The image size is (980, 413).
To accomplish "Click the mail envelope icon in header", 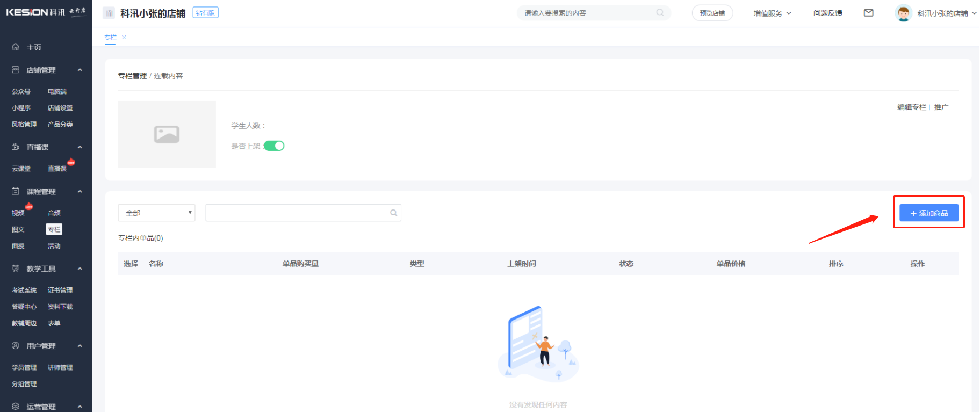I will 868,13.
